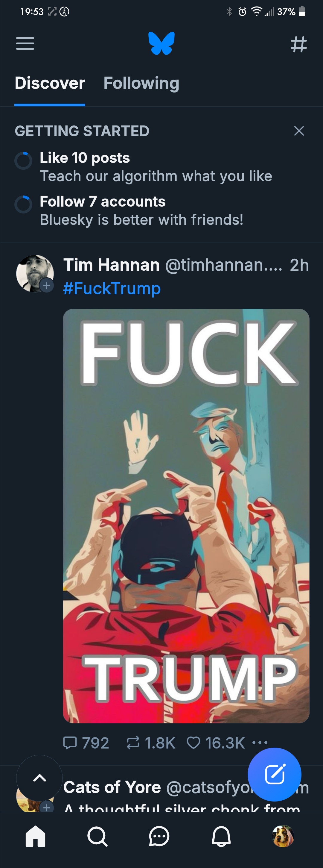This screenshot has width=323, height=868.
Task: Open the hamburger navigation menu
Action: (25, 43)
